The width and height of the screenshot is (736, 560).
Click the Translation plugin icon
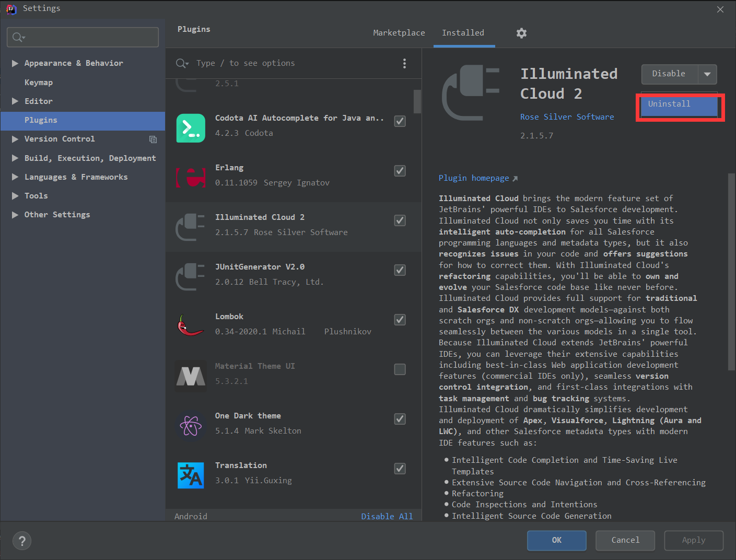pyautogui.click(x=191, y=474)
